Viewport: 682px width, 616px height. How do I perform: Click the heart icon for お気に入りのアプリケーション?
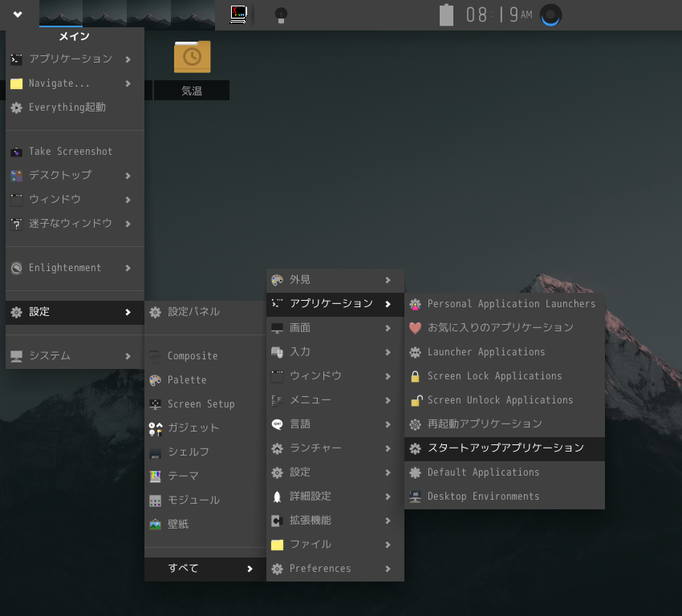415,328
